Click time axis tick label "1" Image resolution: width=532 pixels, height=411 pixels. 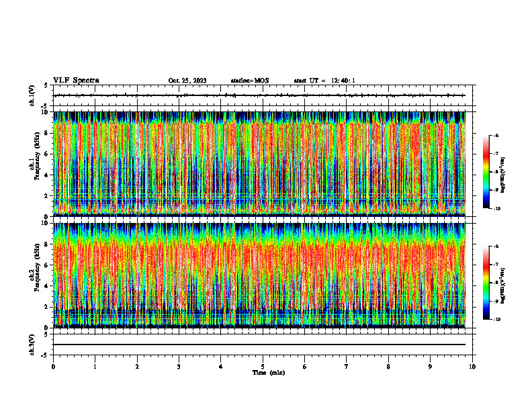click(95, 367)
